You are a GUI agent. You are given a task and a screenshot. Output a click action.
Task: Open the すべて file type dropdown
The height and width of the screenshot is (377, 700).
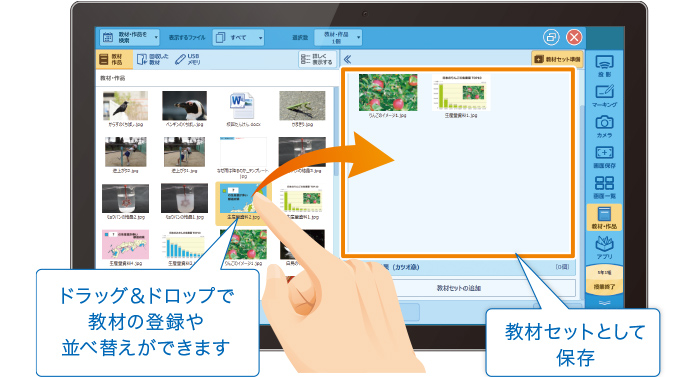point(238,38)
